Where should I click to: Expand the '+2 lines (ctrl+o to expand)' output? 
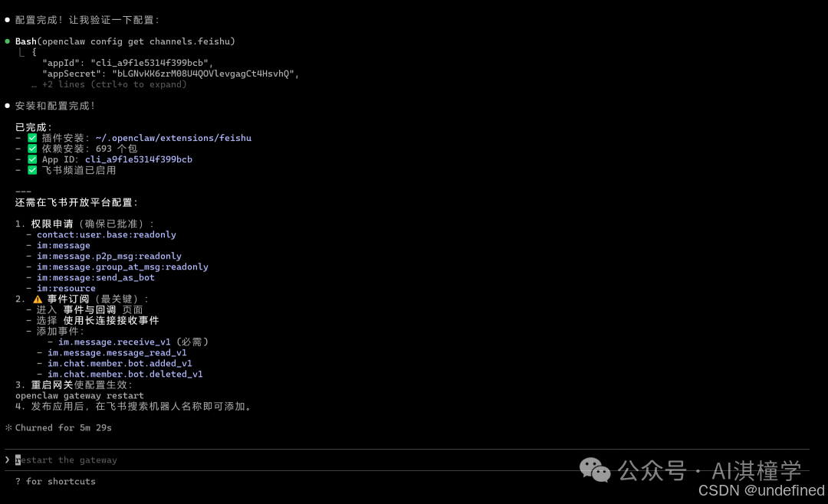coord(109,84)
